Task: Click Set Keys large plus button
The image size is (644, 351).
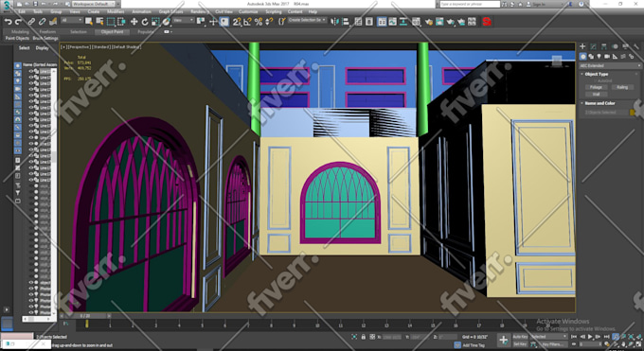Action: pyautogui.click(x=503, y=340)
